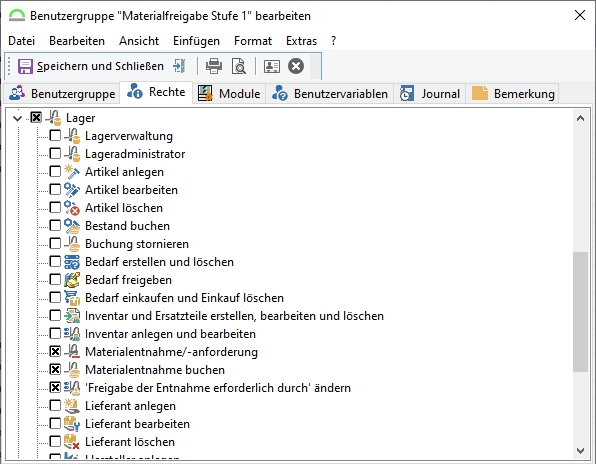Click Speichern und Schließen button
Viewport: 596px width, 464px height.
click(x=91, y=66)
